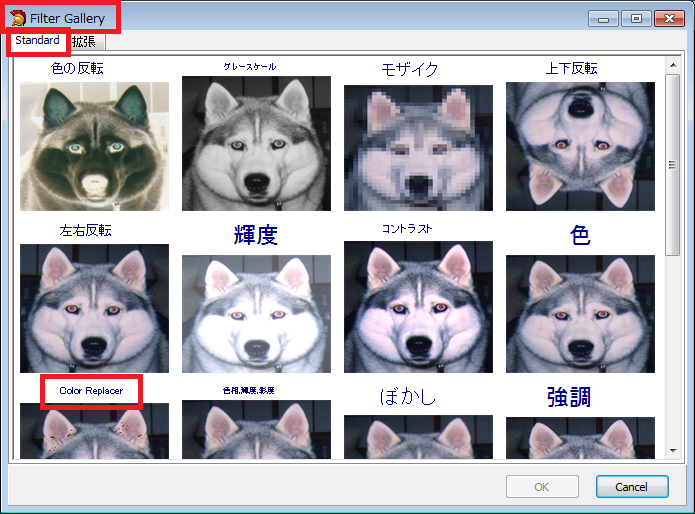The height and width of the screenshot is (514, 695).
Task: Click the scrollbar down arrow
Action: click(673, 451)
